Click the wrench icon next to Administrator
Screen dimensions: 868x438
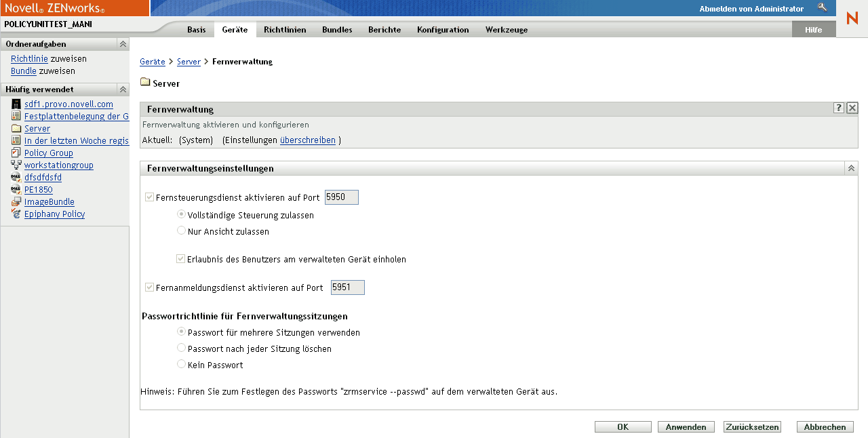tap(822, 8)
